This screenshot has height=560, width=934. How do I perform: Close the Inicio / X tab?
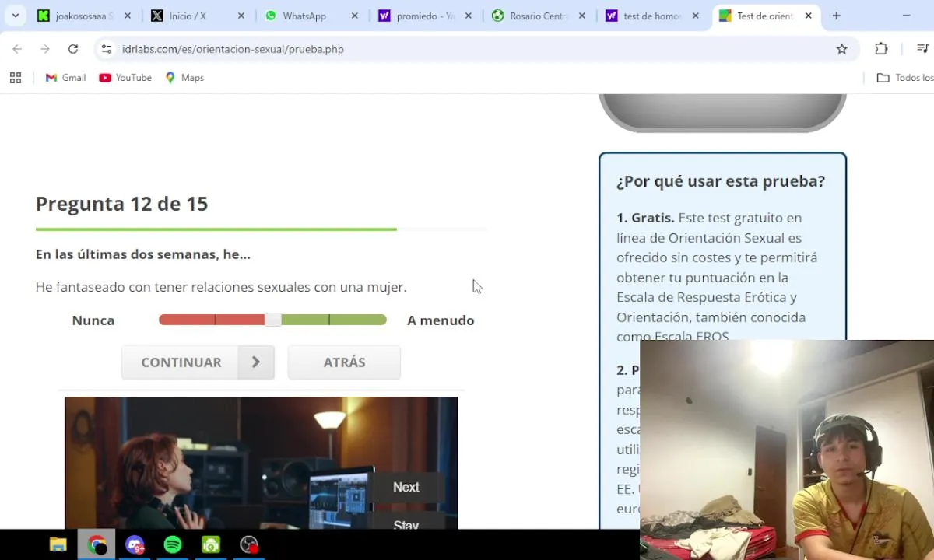241,16
